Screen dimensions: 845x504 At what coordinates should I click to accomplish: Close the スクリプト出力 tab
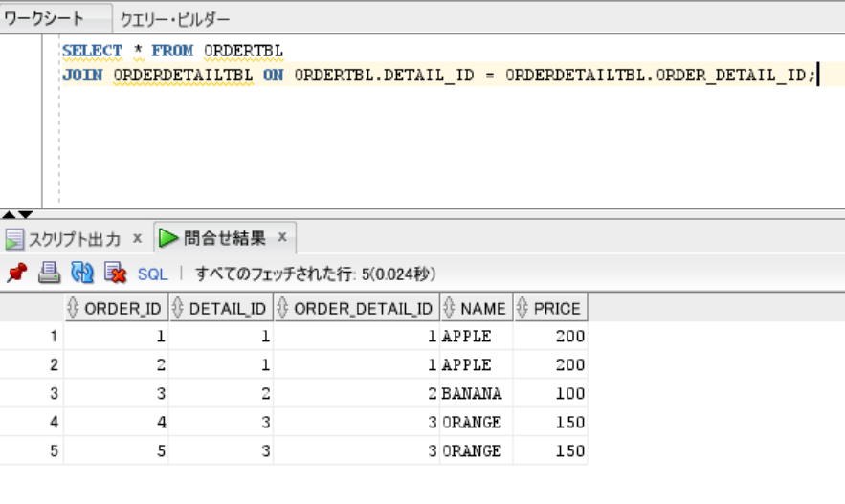137,237
